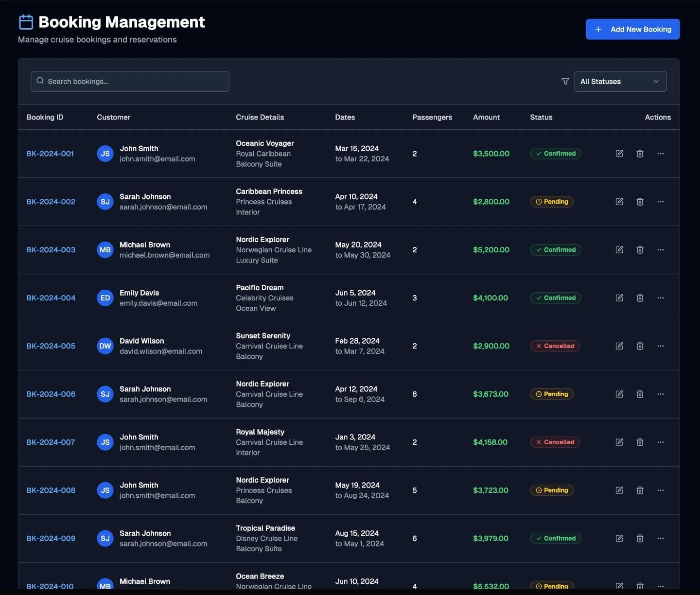Viewport: 700px width, 595px height.
Task: Click the Cancelled badge on BK-2024-005
Action: pos(555,346)
